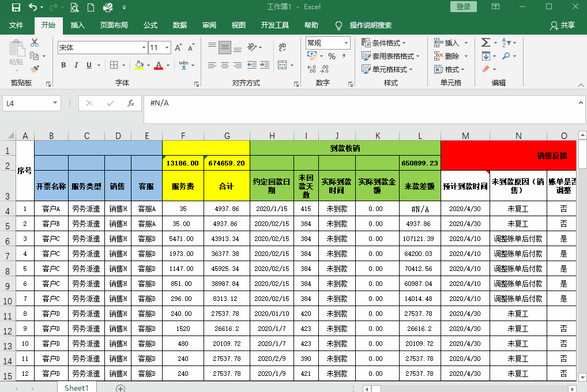Image resolution: width=587 pixels, height=392 pixels.
Task: Apply wrap text to the cell
Action: (x=283, y=47)
